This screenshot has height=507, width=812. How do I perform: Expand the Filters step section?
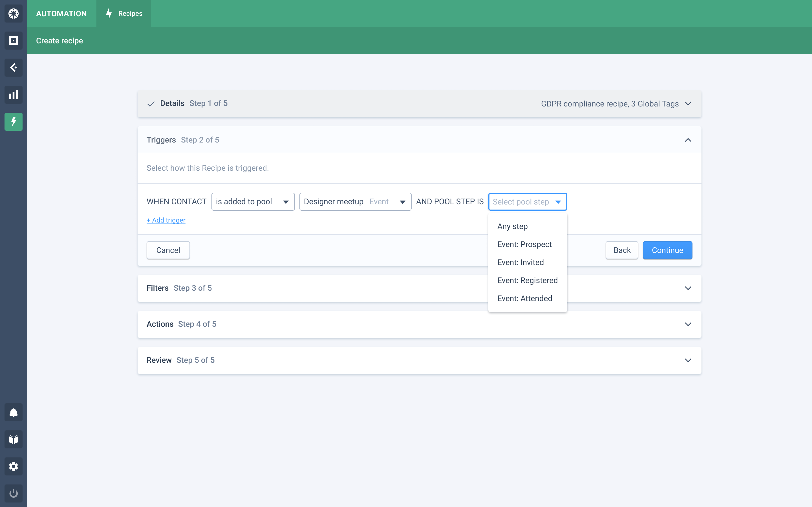tap(688, 288)
